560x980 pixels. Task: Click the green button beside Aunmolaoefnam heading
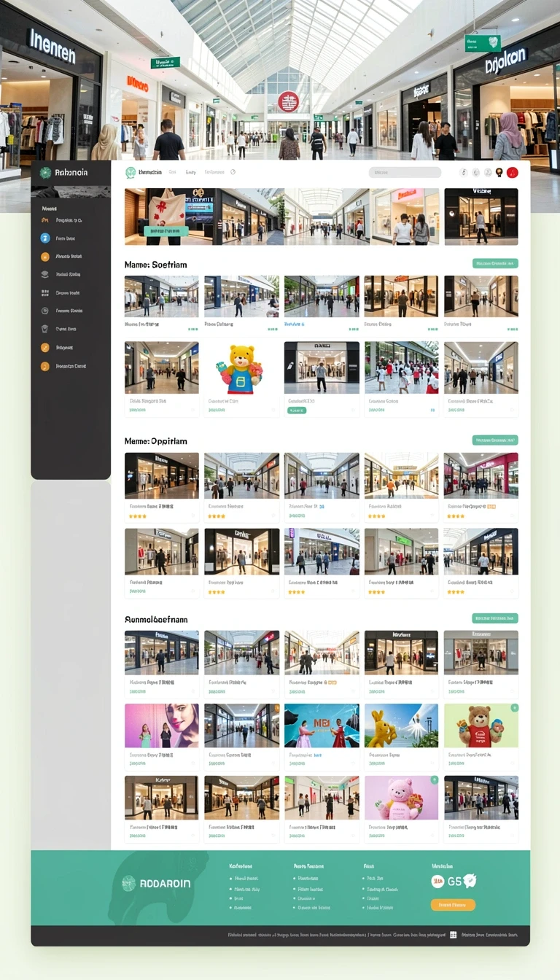pyautogui.click(x=495, y=618)
